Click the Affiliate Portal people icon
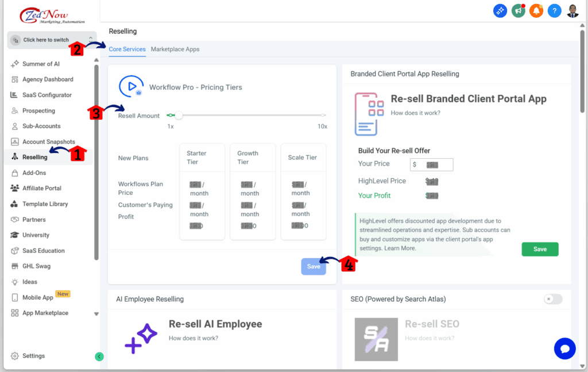 point(14,188)
